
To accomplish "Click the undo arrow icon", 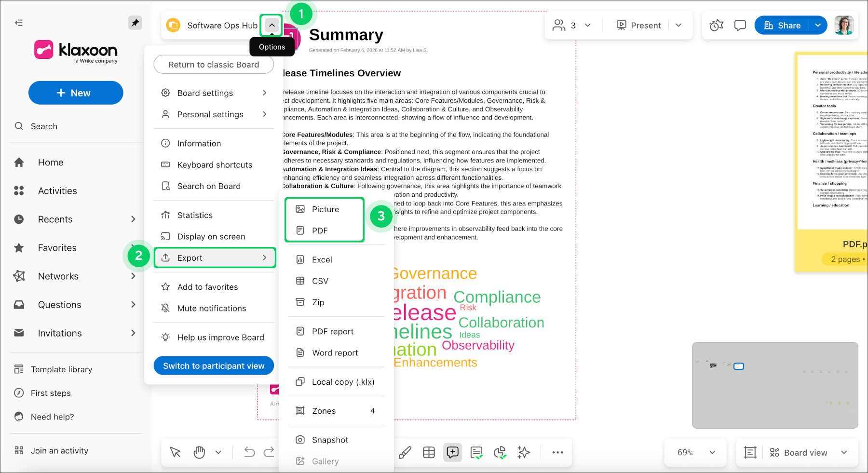I will [249, 452].
